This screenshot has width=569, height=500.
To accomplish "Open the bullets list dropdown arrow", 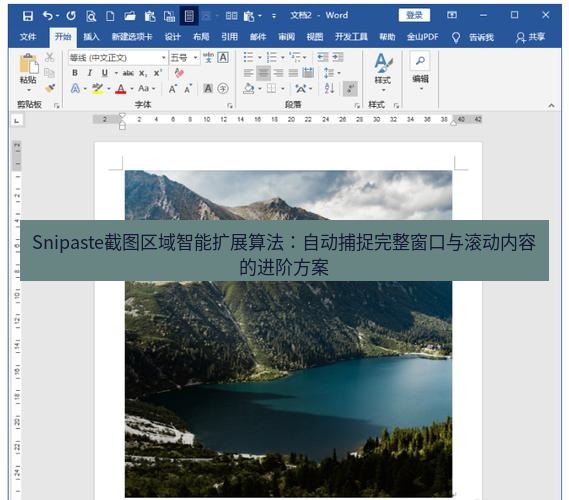I will (x=260, y=58).
